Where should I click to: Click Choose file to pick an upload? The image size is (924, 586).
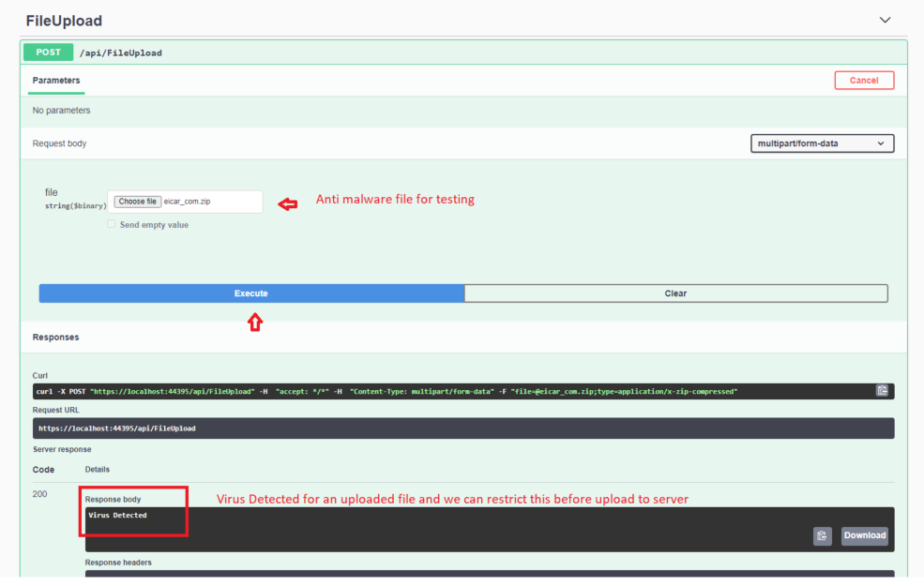(x=137, y=201)
